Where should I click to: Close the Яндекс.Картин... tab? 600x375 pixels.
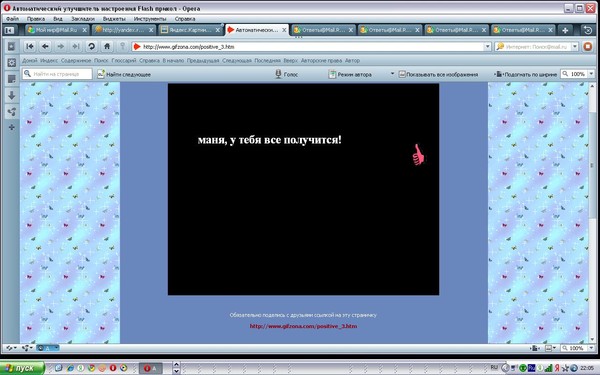click(218, 30)
